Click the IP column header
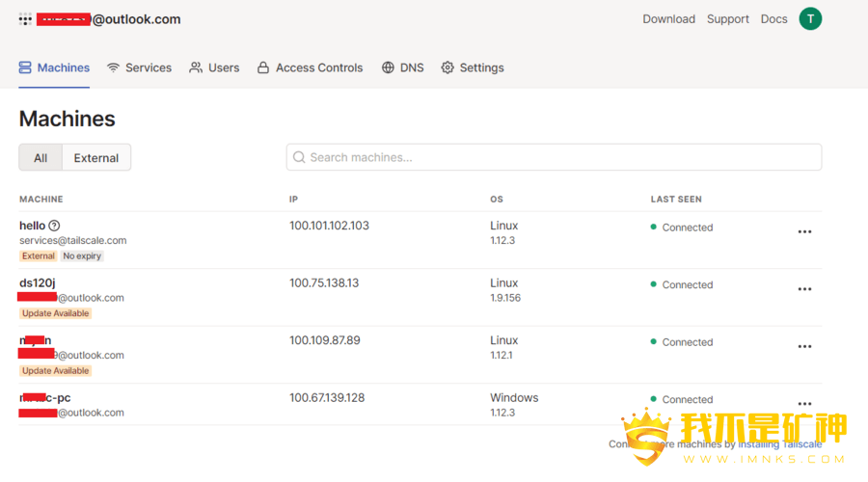This screenshot has height=482, width=868. (x=293, y=200)
